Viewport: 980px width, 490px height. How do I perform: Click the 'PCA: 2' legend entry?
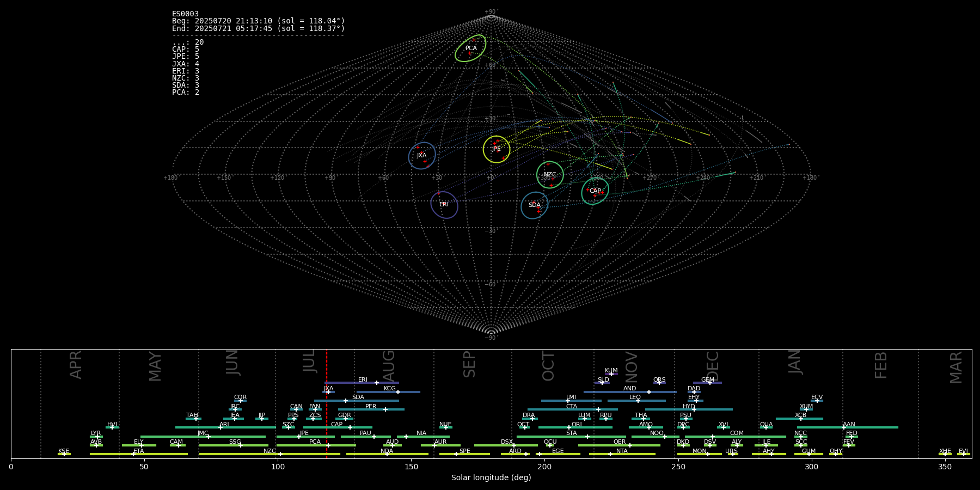click(x=186, y=92)
